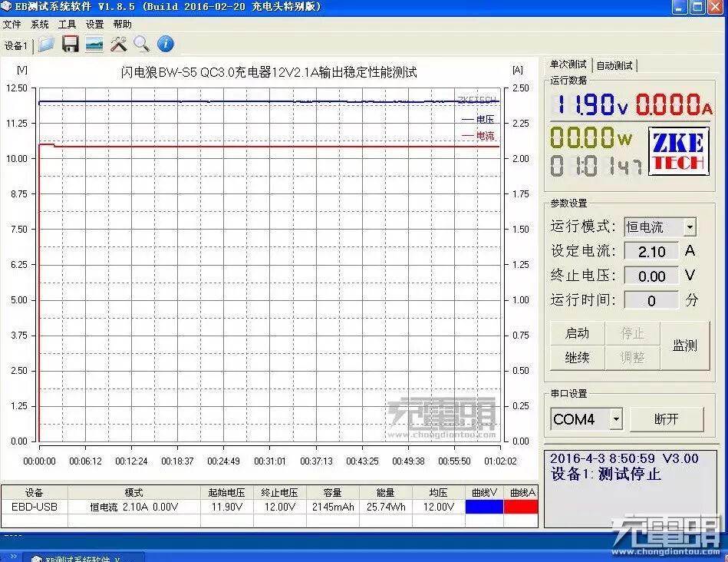The height and width of the screenshot is (562, 728).
Task: Select the 2145mAh capacity cell
Action: coord(333,507)
